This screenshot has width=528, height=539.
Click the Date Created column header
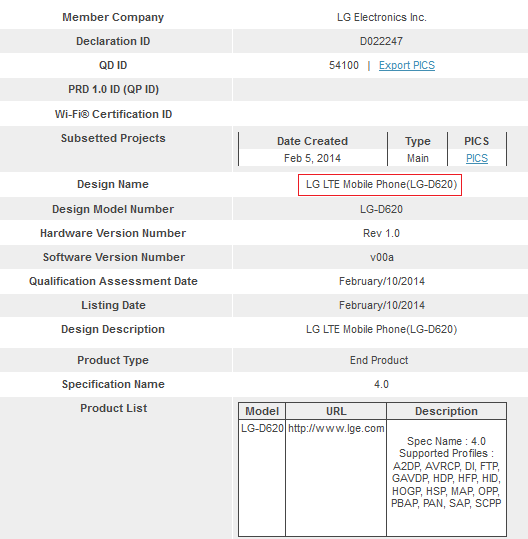[x=312, y=141]
